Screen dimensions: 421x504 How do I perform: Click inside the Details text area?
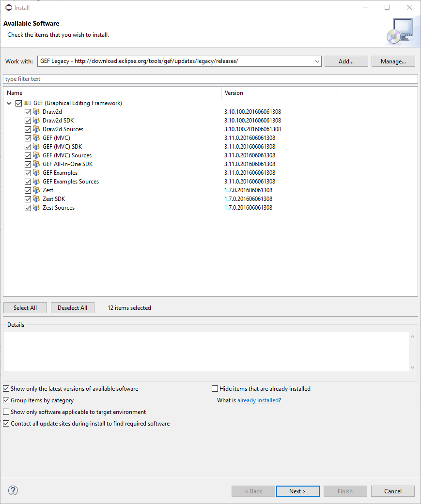206,352
